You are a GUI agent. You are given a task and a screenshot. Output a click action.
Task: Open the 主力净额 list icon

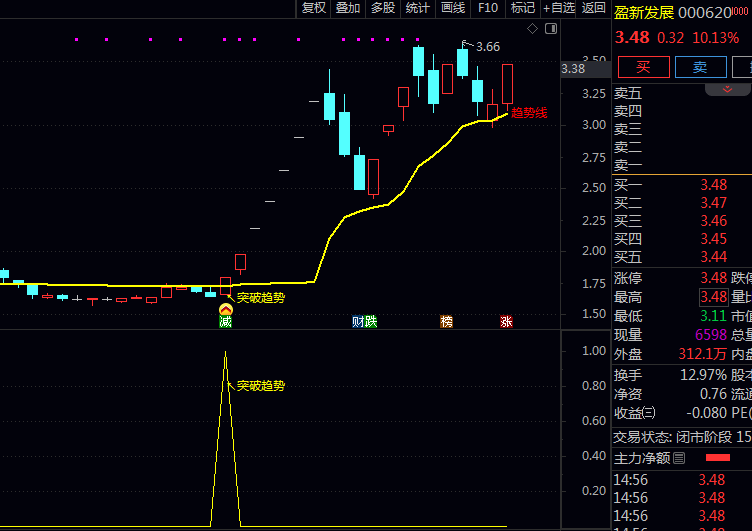[679, 458]
